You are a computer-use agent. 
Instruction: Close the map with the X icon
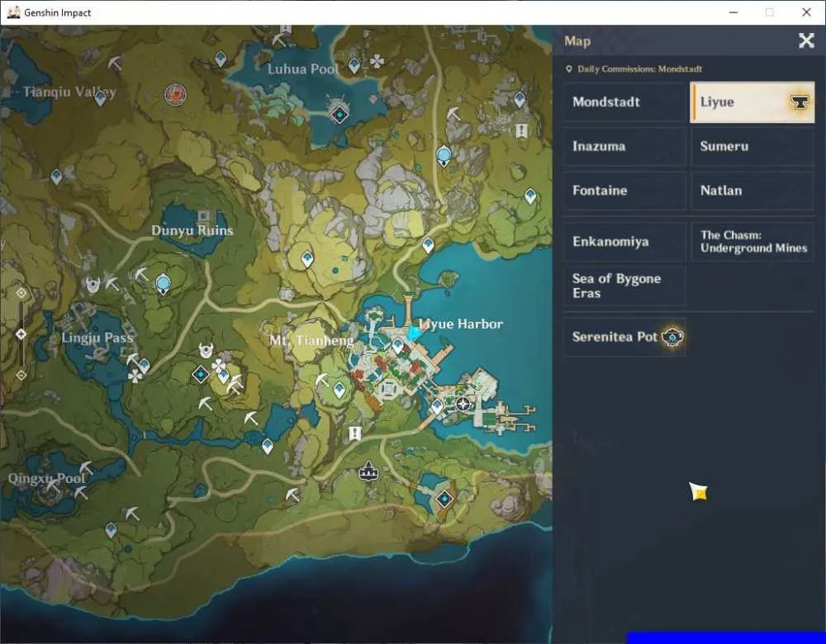pos(806,40)
